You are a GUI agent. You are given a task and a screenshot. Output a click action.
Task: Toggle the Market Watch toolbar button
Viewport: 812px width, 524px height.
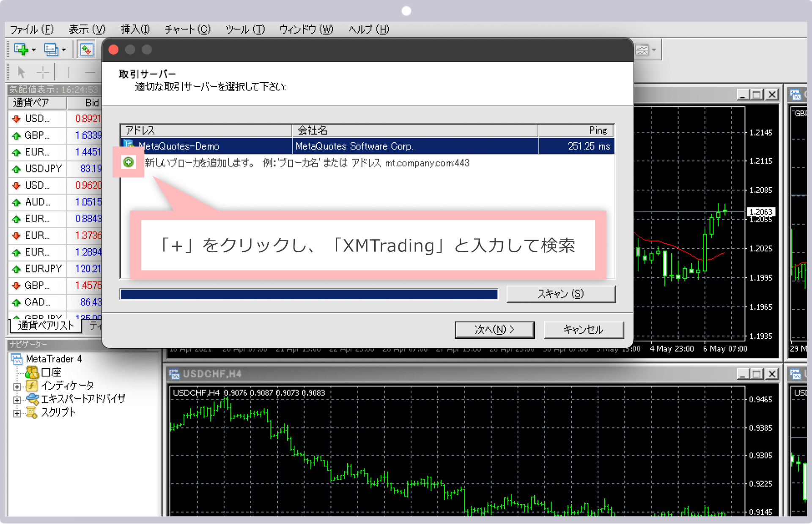pyautogui.click(x=86, y=50)
